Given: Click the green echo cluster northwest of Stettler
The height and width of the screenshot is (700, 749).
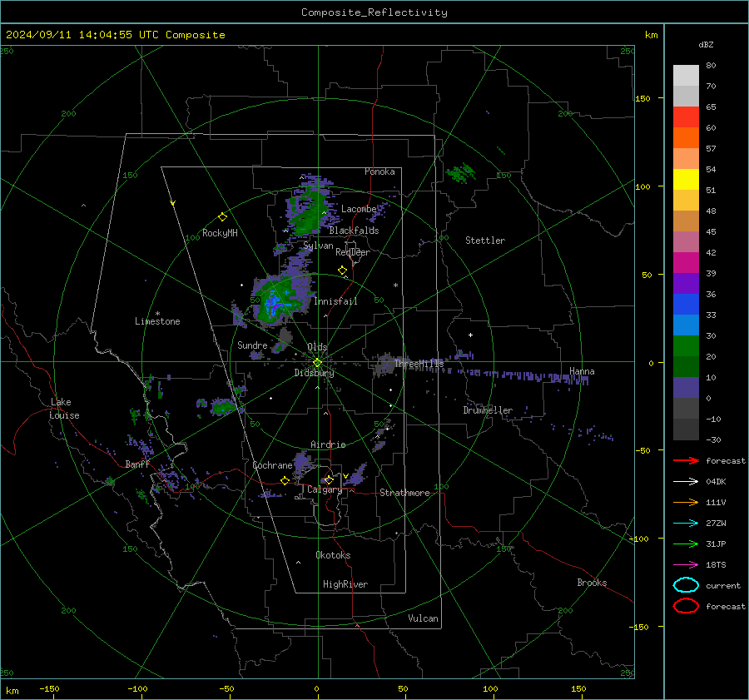Looking at the screenshot, I should click(x=461, y=172).
